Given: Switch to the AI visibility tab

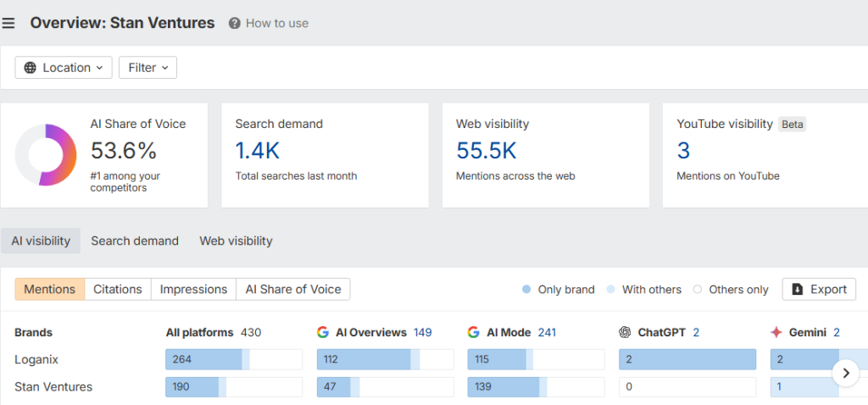Looking at the screenshot, I should click(41, 241).
